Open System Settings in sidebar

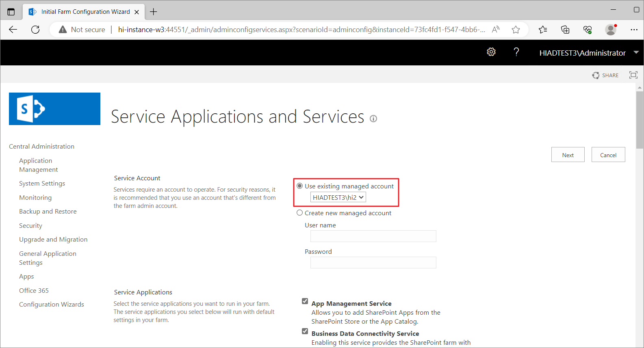click(42, 184)
